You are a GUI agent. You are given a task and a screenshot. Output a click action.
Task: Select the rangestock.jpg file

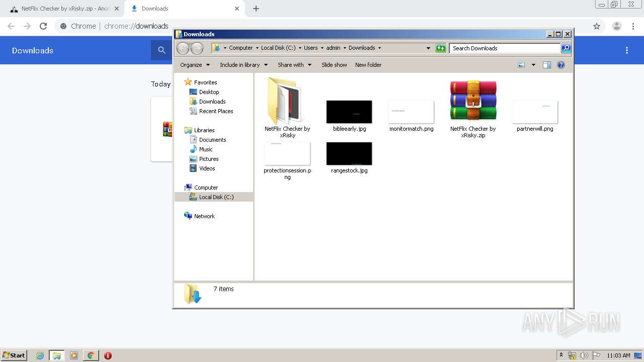(349, 153)
